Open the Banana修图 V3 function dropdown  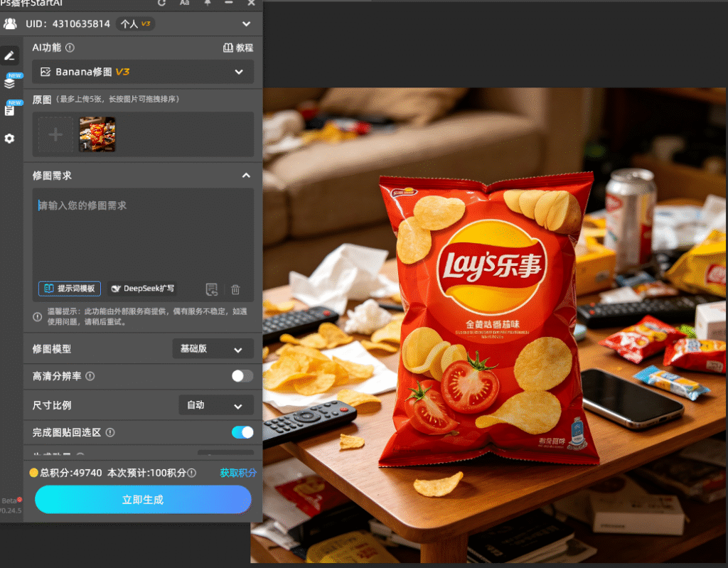(x=143, y=72)
